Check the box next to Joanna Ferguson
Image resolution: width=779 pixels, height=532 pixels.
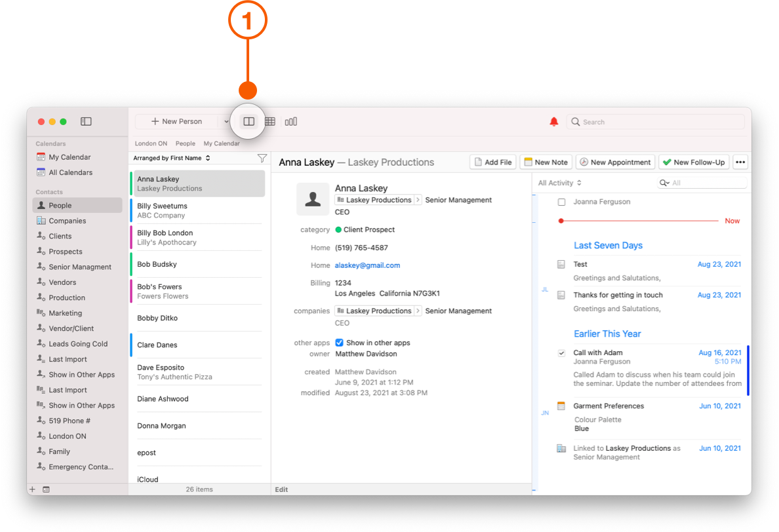[x=561, y=202]
